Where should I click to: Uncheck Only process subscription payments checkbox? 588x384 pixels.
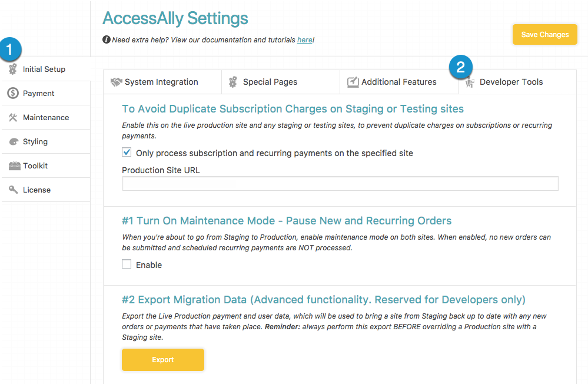click(x=127, y=152)
